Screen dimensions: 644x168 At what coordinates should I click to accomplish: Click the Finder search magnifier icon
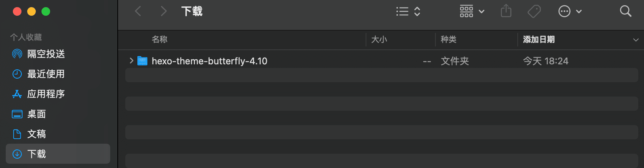tap(625, 11)
